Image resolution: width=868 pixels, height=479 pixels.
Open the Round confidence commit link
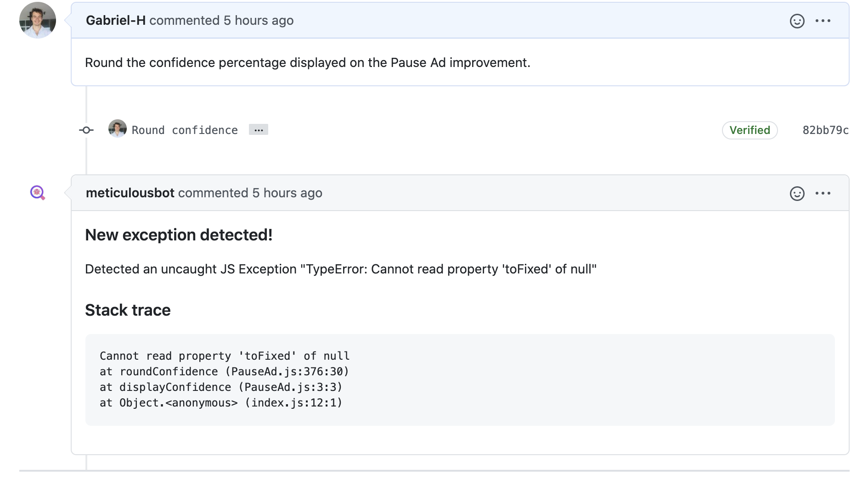(x=185, y=130)
